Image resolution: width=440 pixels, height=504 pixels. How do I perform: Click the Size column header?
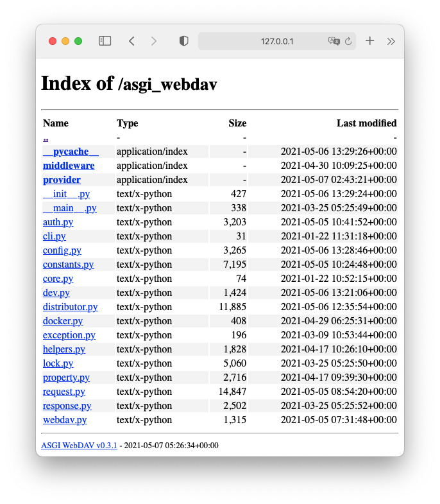click(237, 123)
